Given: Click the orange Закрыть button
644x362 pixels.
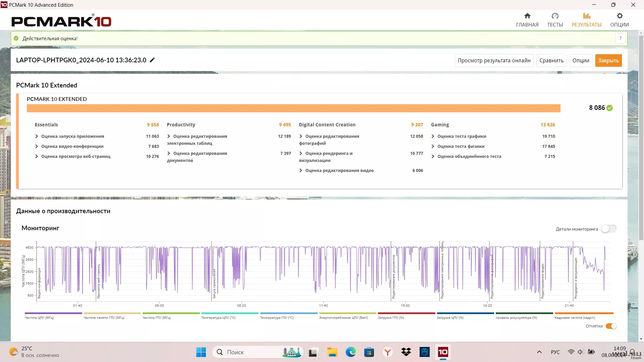Looking at the screenshot, I should click(608, 61).
